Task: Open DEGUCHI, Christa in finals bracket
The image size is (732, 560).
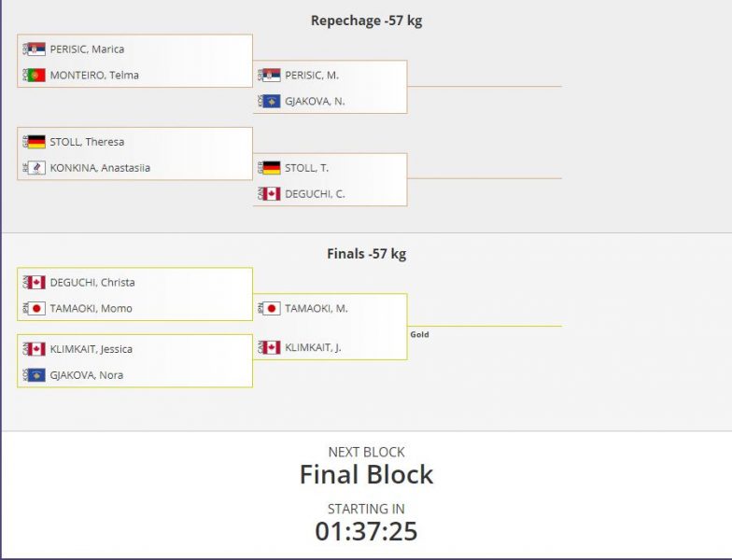Action: (x=92, y=282)
